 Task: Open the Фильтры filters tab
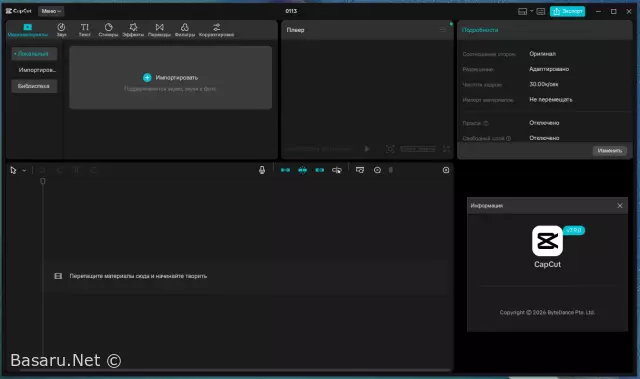tap(184, 30)
